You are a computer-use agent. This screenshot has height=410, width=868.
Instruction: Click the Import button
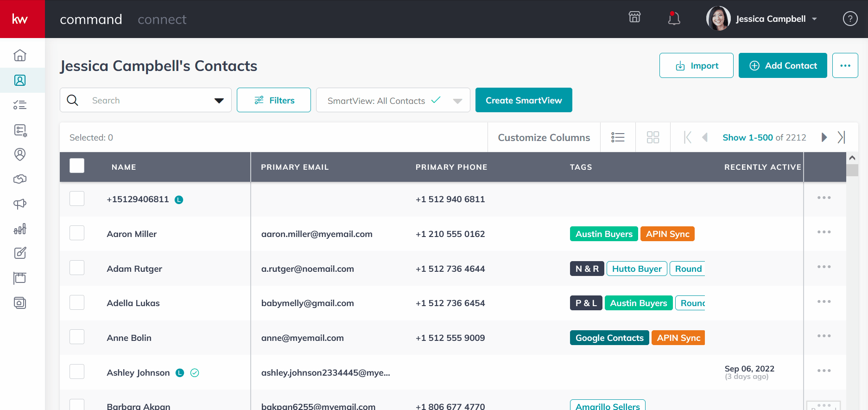click(697, 65)
